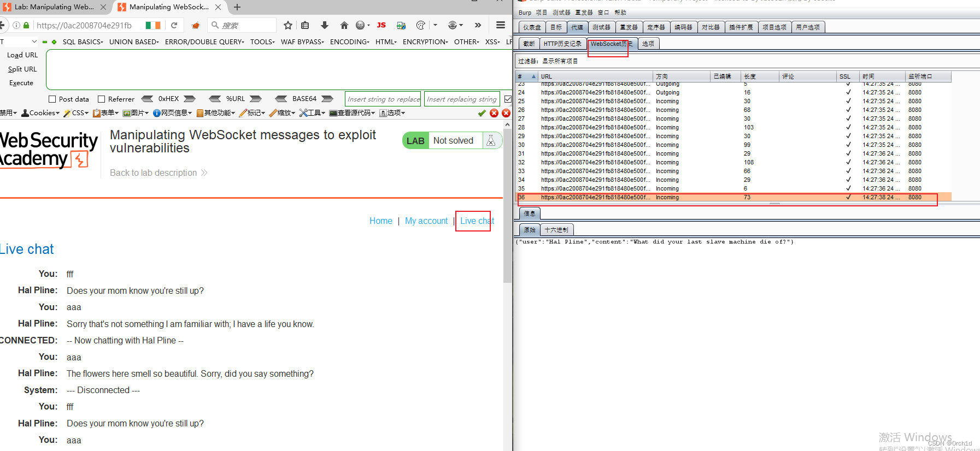
Task: Click the left arrow beside BASE64
Action: pyautogui.click(x=281, y=99)
